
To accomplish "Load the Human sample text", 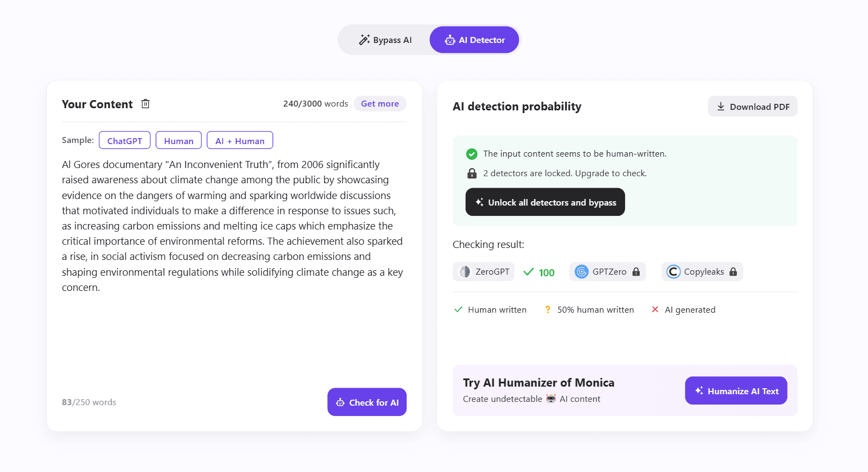I will [179, 141].
